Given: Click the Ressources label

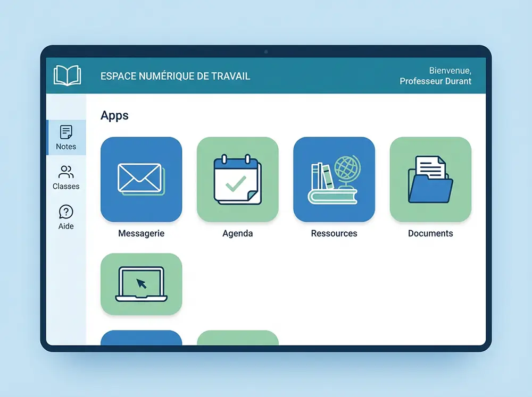Looking at the screenshot, I should click(x=334, y=233).
